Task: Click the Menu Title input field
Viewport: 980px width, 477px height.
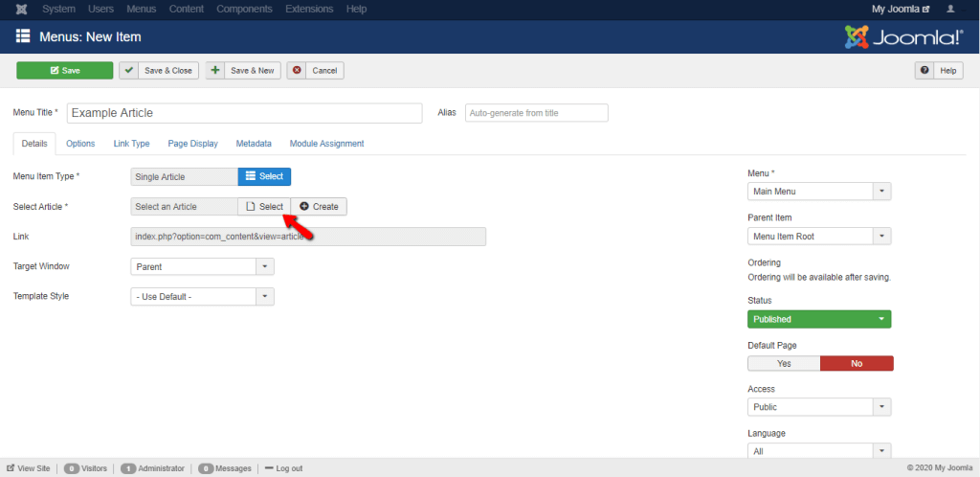Action: click(245, 113)
